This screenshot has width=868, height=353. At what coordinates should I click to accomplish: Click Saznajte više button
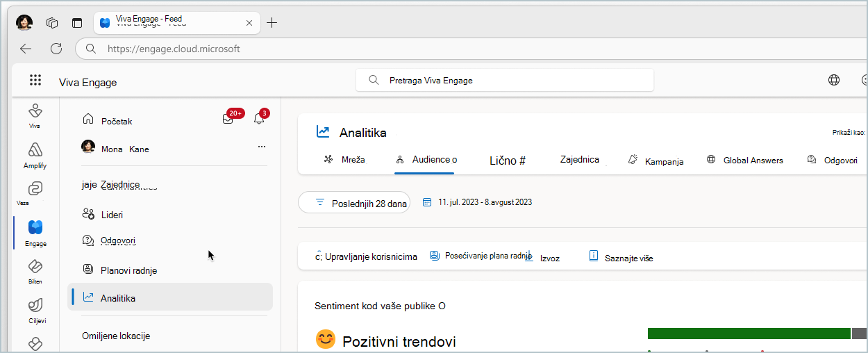tap(621, 257)
